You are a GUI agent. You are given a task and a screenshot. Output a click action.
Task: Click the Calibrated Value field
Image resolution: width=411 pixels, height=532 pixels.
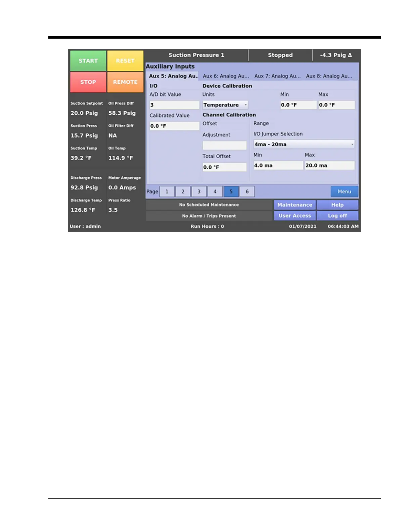(x=175, y=126)
